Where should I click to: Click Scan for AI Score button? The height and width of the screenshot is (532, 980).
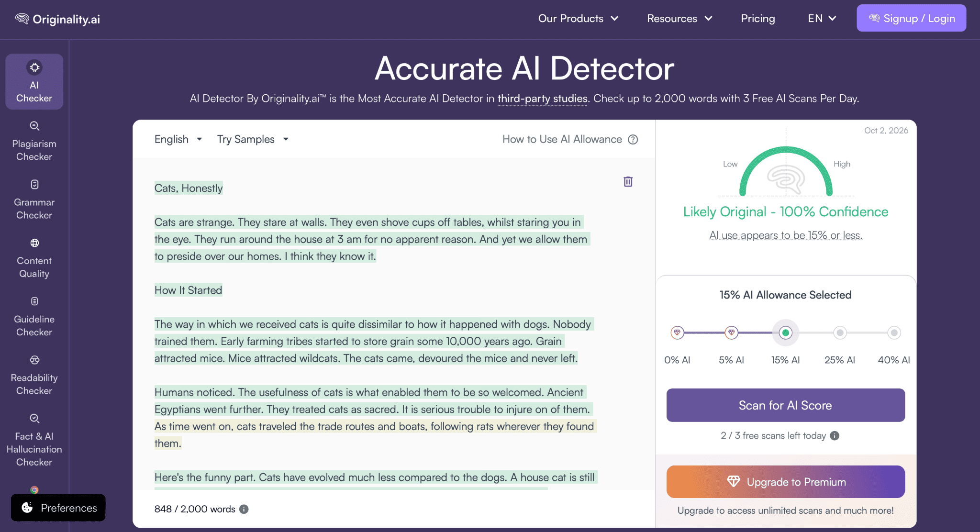[785, 405]
